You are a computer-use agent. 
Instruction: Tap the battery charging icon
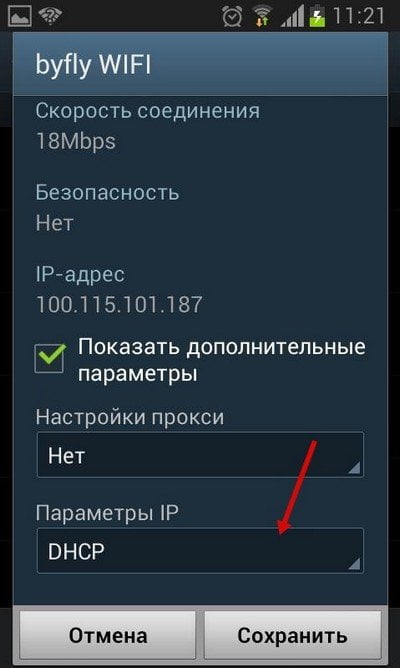317,17
